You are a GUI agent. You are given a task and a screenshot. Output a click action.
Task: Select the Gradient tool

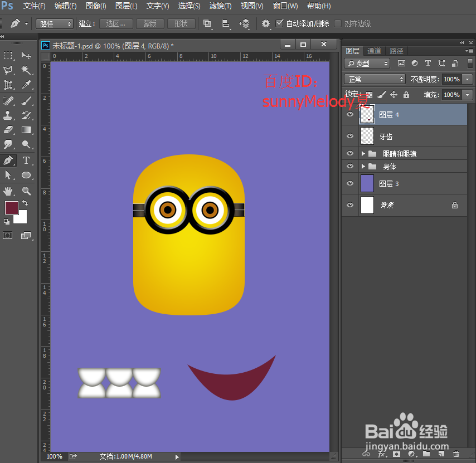pos(26,130)
